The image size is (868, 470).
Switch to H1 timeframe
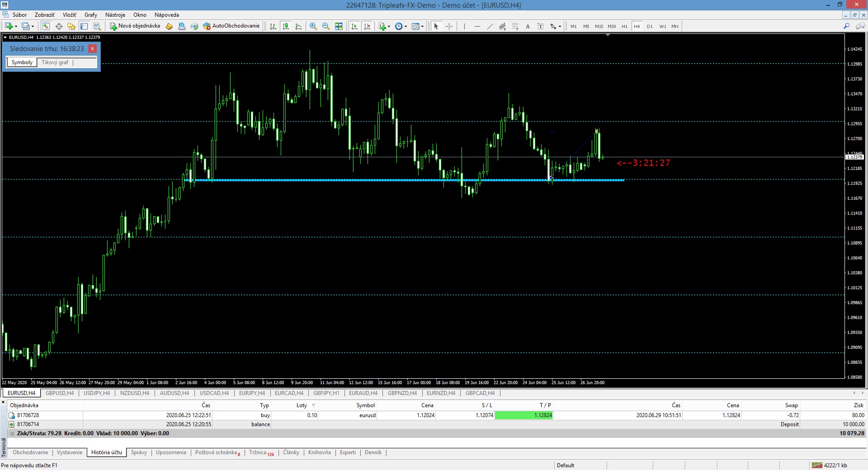(x=624, y=26)
